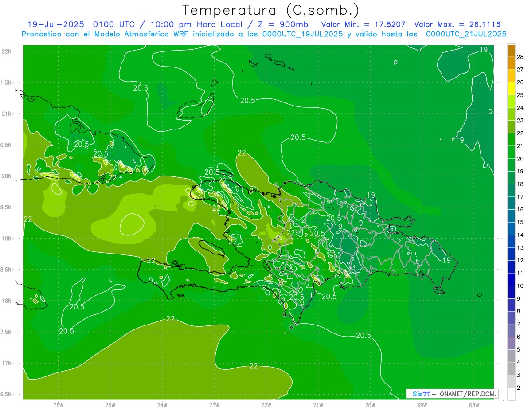Viewport: 532px width, 411px height.
Task: Click the longitude axis label "70W"
Action: click(x=370, y=405)
